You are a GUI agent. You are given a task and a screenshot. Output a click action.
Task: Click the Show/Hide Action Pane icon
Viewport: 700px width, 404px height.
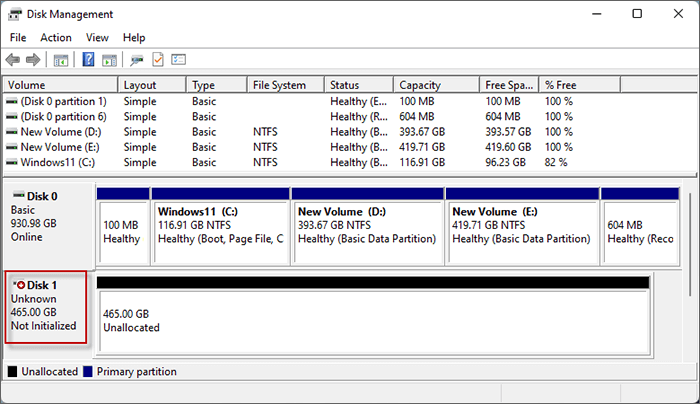109,60
